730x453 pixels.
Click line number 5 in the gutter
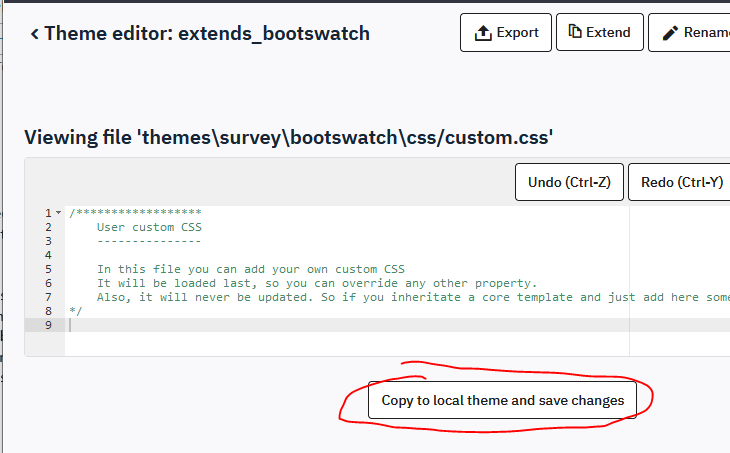(x=48, y=269)
